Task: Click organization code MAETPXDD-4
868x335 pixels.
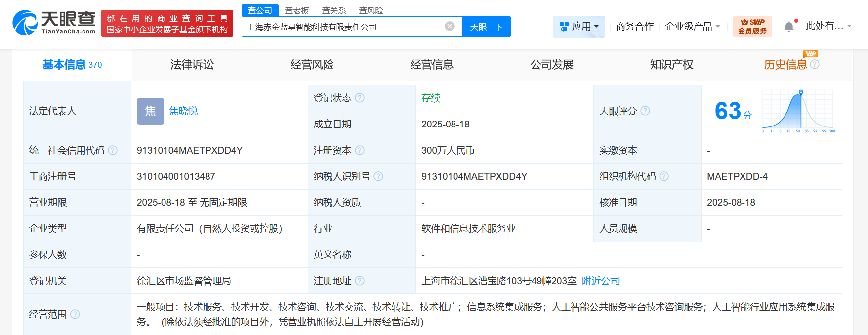Action: tap(737, 176)
